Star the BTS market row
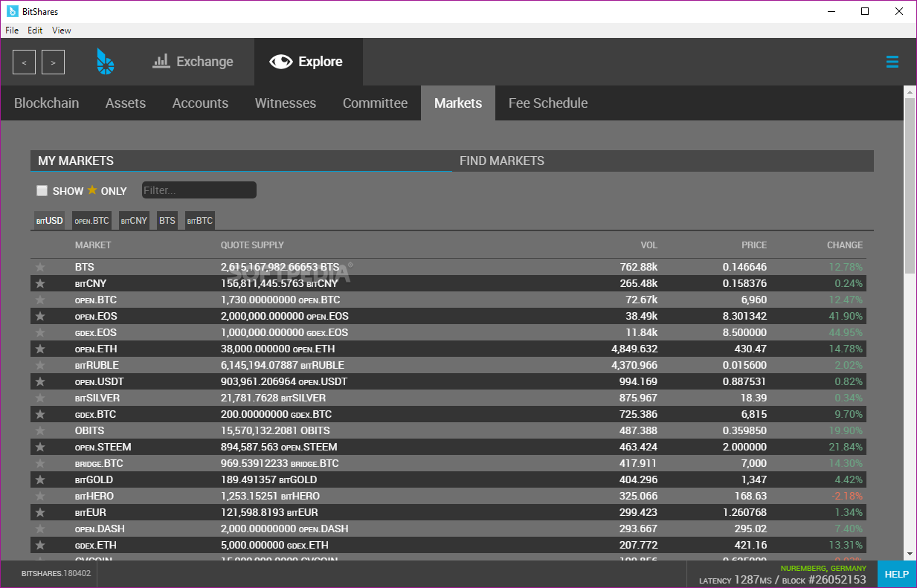The width and height of the screenshot is (917, 588). [x=40, y=267]
